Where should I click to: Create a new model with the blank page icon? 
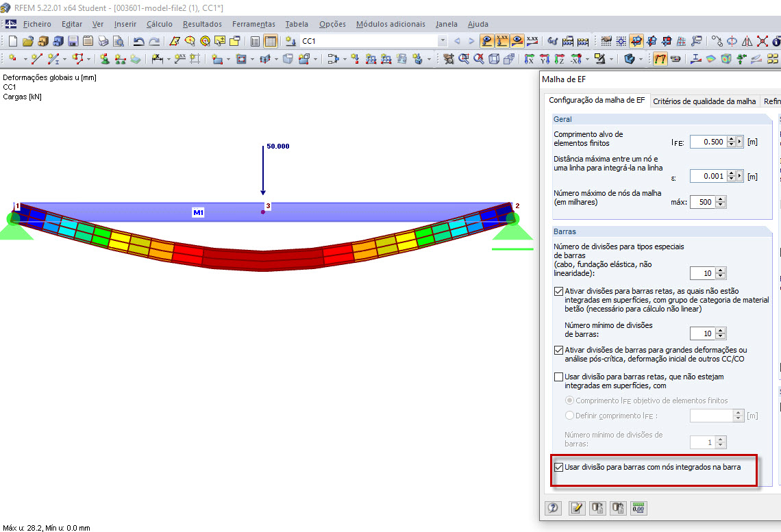(x=13, y=41)
